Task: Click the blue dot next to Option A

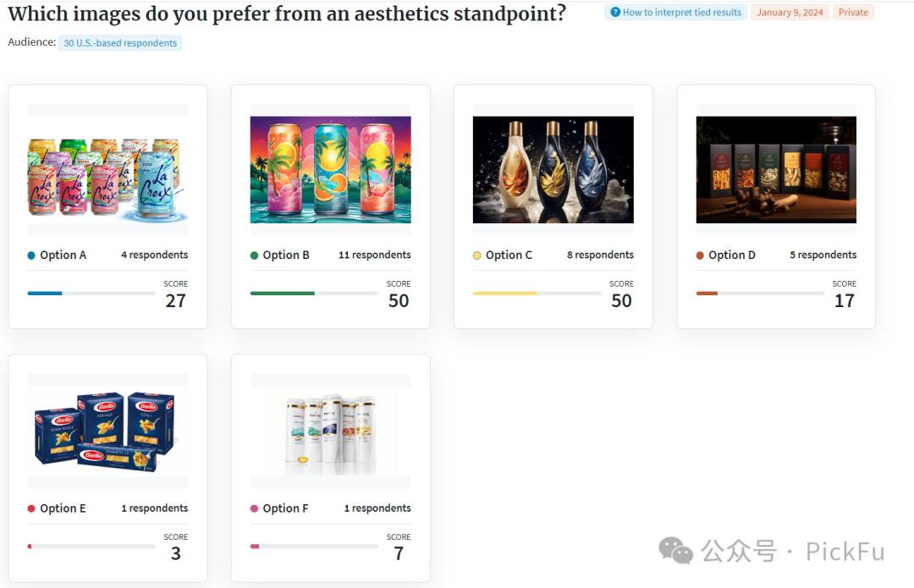Action: tap(32, 256)
